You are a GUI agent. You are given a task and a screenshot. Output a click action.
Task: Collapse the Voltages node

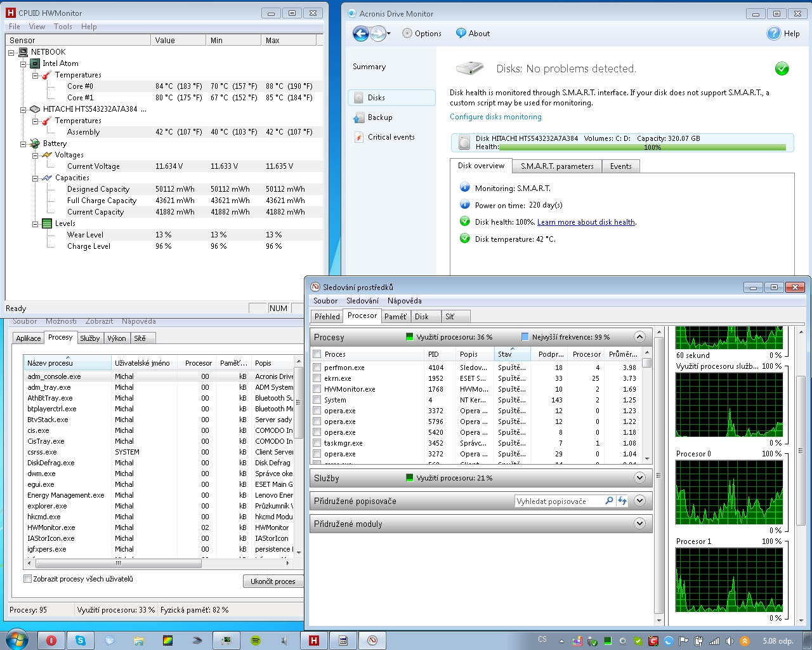36,156
